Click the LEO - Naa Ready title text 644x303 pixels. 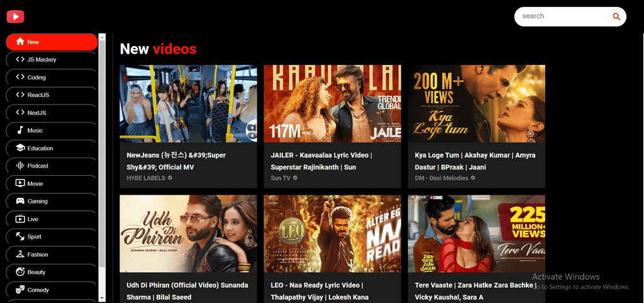(319, 291)
